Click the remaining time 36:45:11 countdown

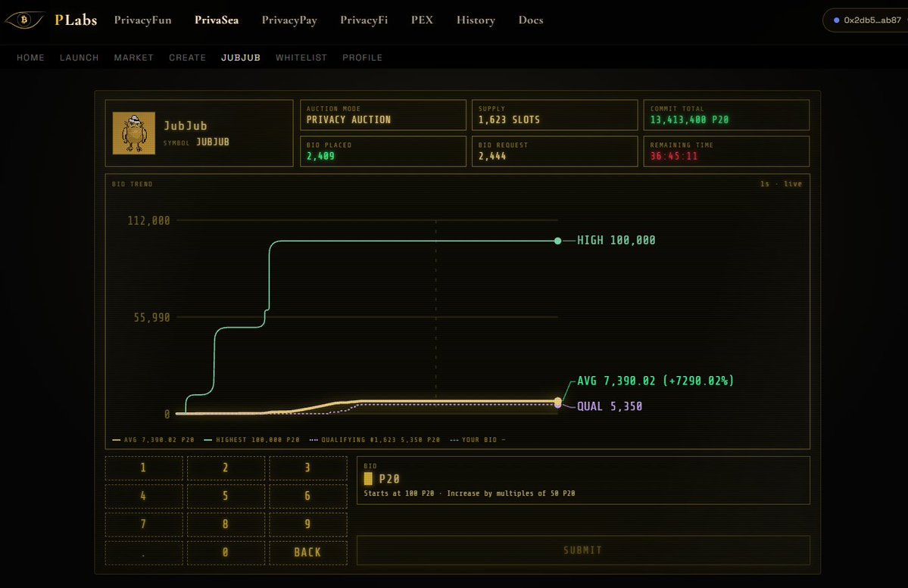pos(674,156)
